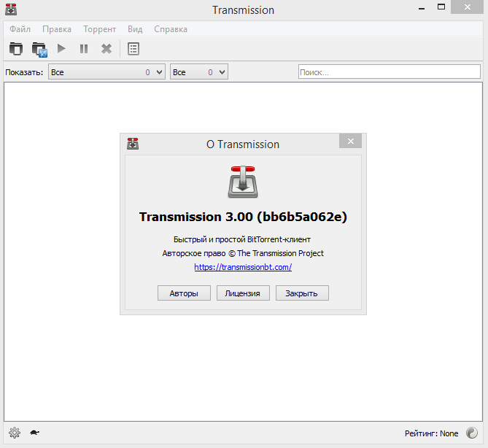
Task: Remove torrent with the X toolbar icon
Action: (x=106, y=49)
